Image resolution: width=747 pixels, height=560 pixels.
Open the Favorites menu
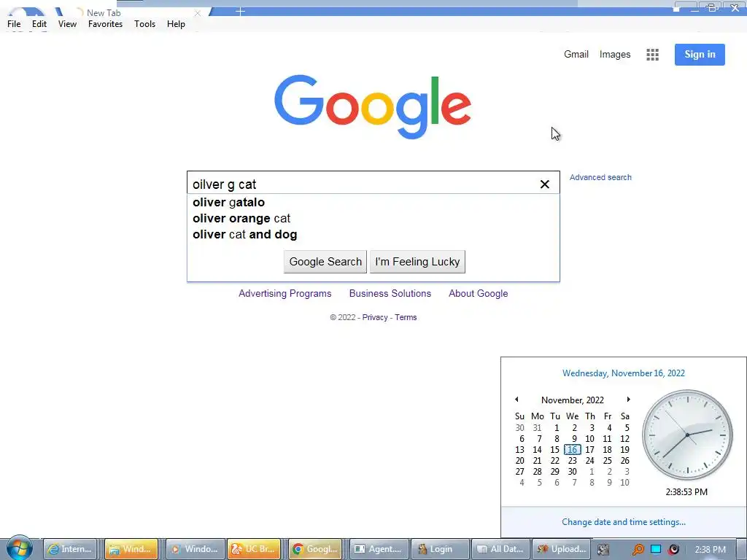click(105, 24)
